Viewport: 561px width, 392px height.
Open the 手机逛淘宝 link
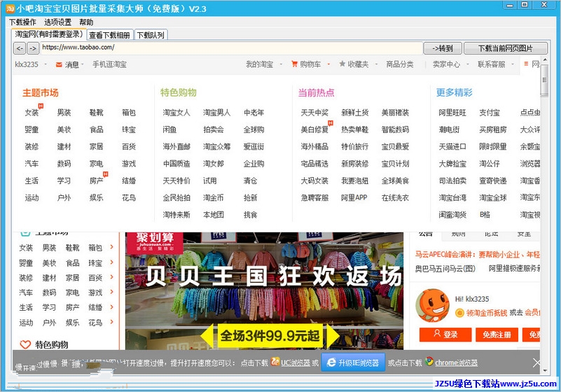[109, 64]
